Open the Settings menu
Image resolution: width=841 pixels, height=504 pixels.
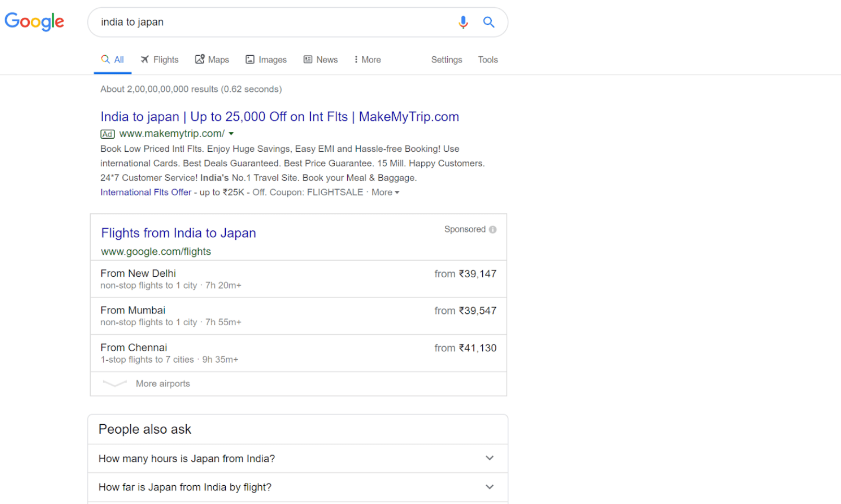click(x=446, y=59)
